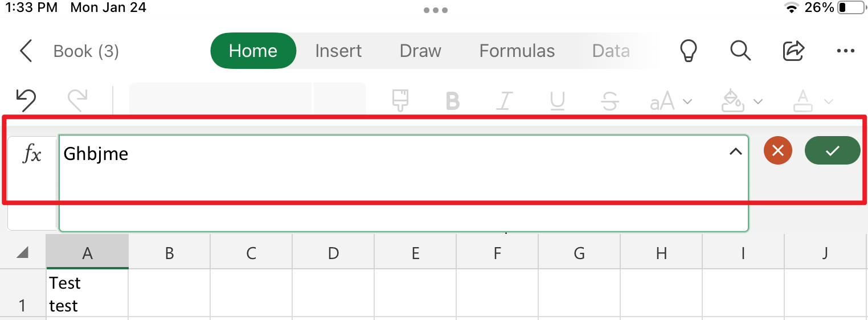Screen dimensions: 868x320
Task: Open the fill color dropdown arrow
Action: coord(758,102)
